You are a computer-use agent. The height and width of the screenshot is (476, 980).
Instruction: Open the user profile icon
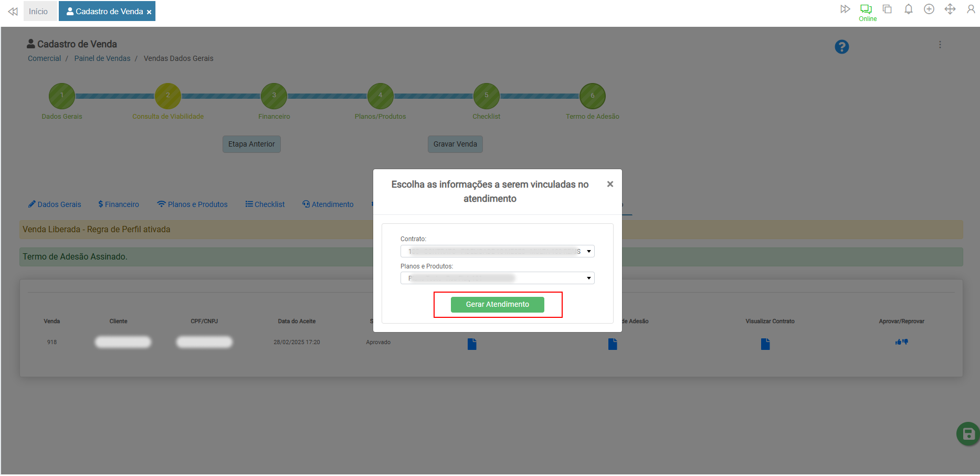coord(971,9)
